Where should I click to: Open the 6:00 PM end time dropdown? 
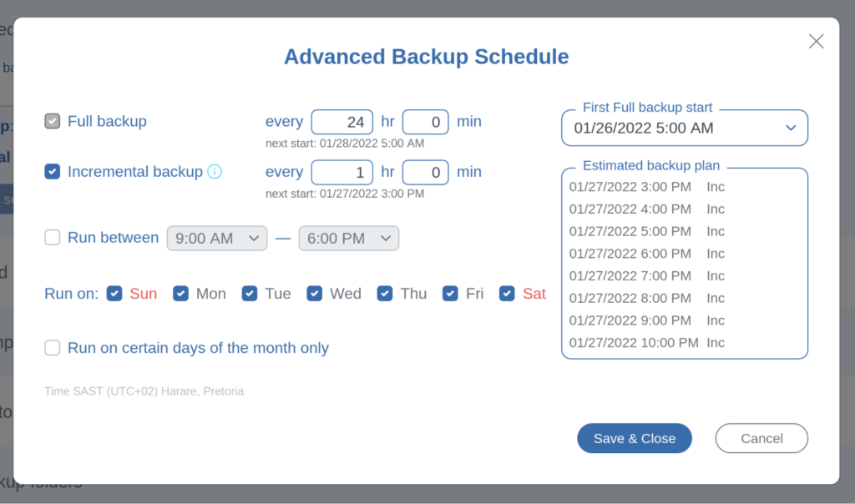coord(348,238)
